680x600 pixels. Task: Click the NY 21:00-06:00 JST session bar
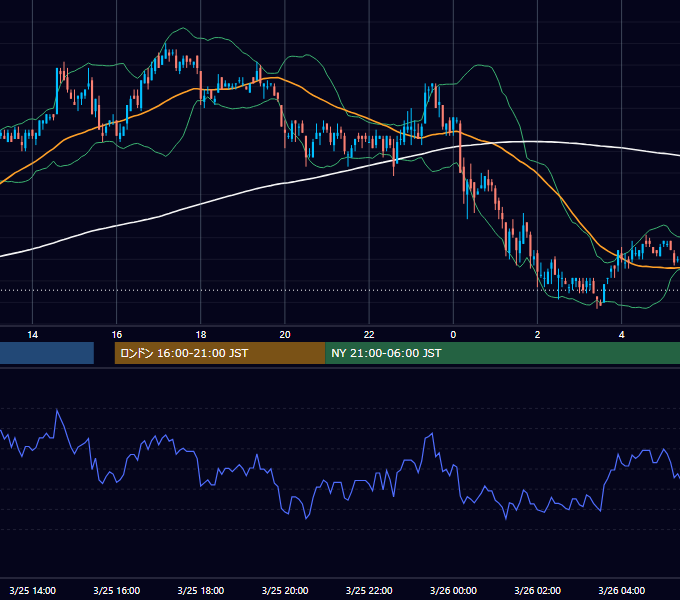coord(503,353)
